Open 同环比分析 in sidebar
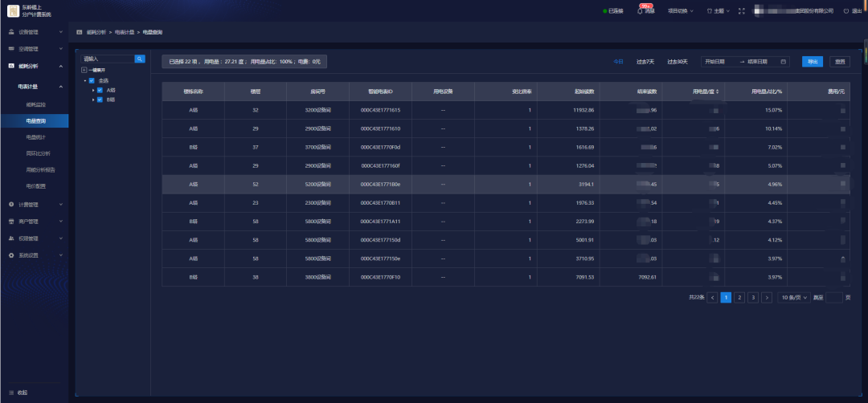The image size is (868, 403). coord(39,153)
